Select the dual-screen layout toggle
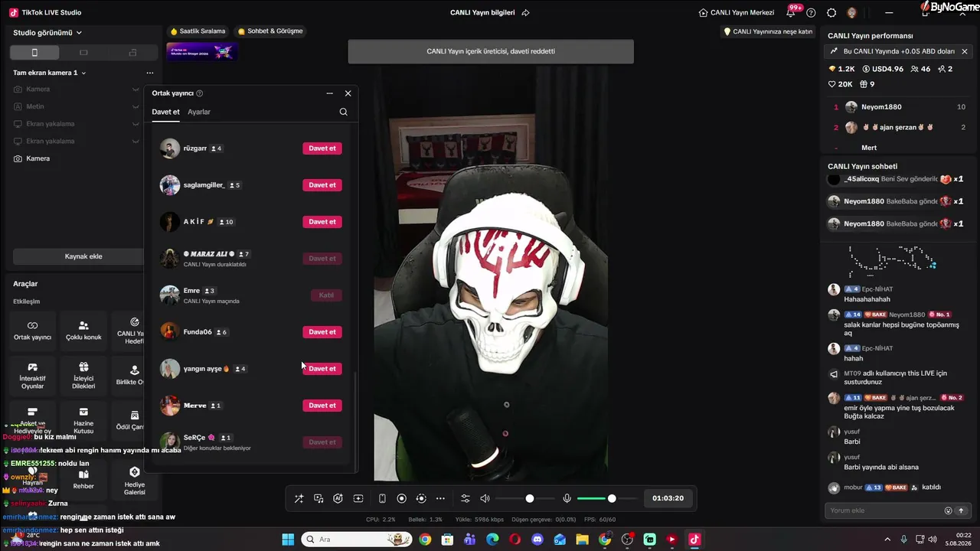The width and height of the screenshot is (980, 551). point(132,52)
